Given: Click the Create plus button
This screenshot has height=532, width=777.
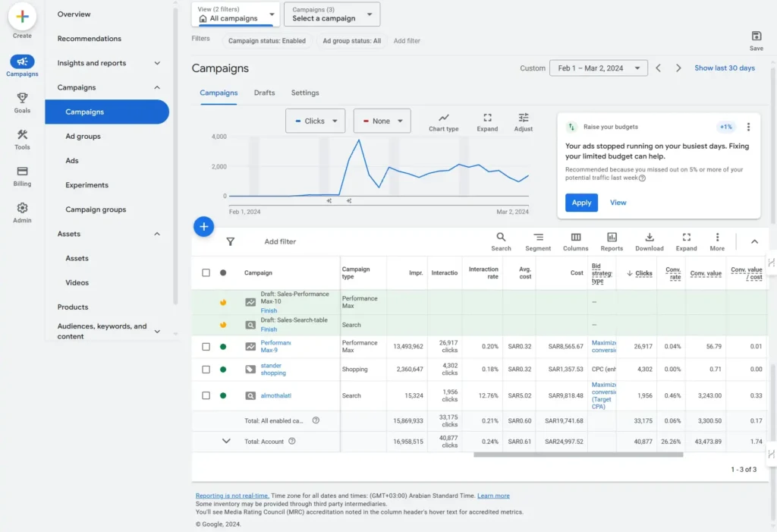Looking at the screenshot, I should pyautogui.click(x=22, y=17).
